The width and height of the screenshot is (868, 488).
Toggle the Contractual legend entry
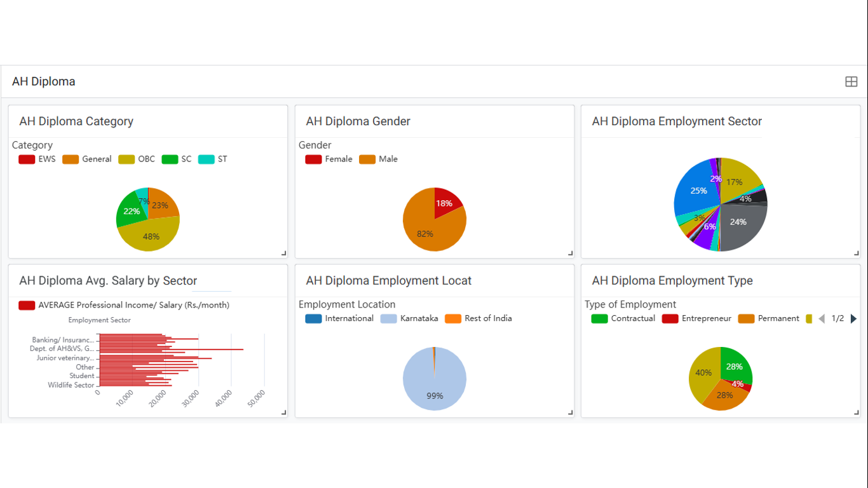tap(623, 318)
